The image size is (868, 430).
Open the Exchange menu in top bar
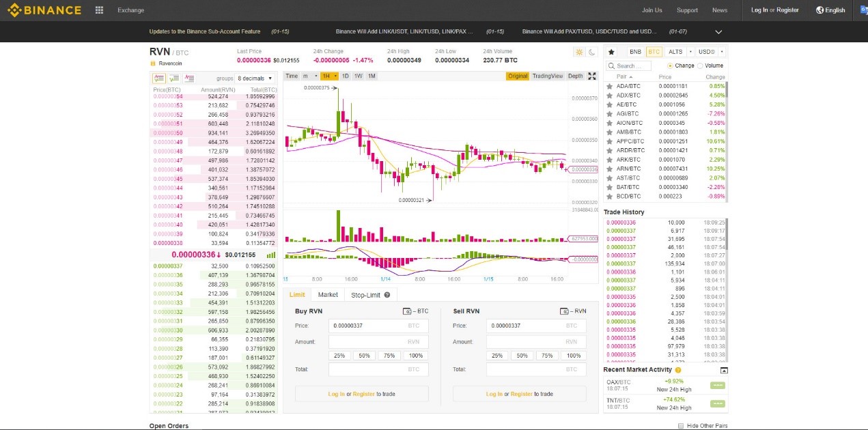point(130,10)
